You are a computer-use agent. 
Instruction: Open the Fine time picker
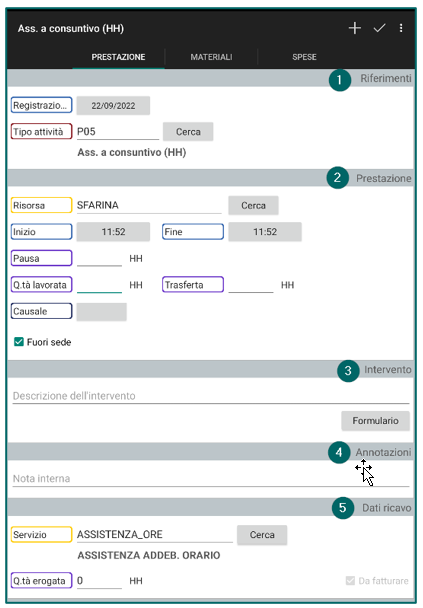tap(265, 232)
